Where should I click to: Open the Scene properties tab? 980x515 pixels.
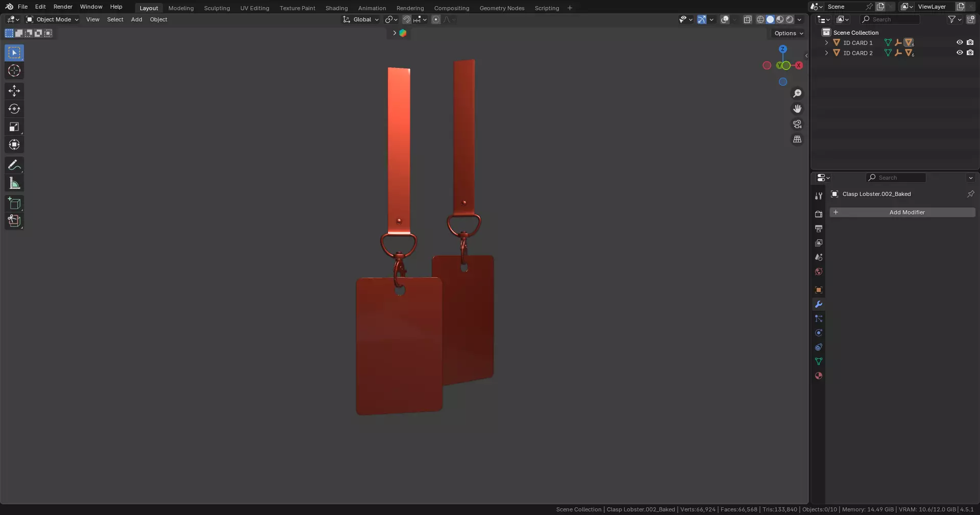click(819, 257)
